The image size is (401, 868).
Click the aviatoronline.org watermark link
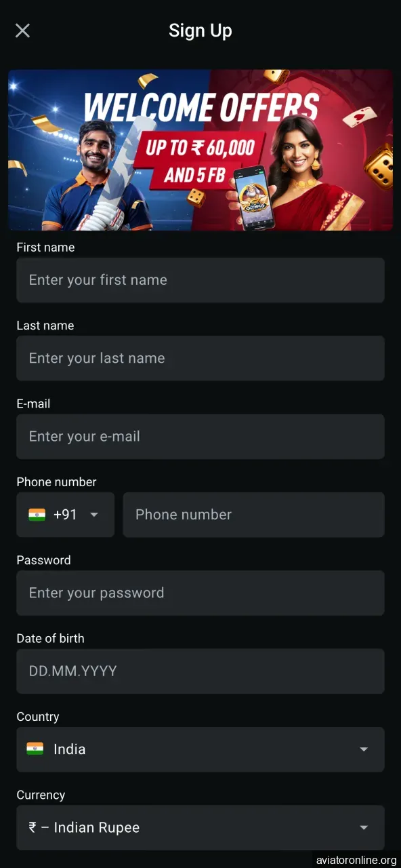(x=355, y=859)
